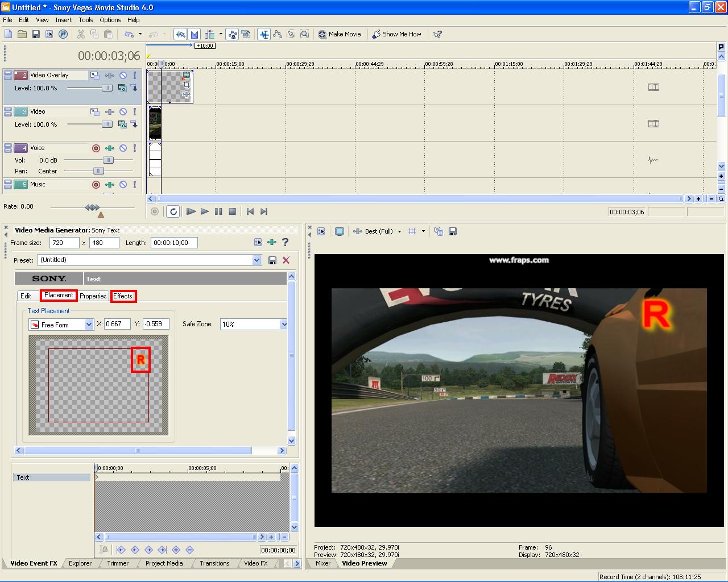Cut selection with the scissors icon

coord(81,34)
